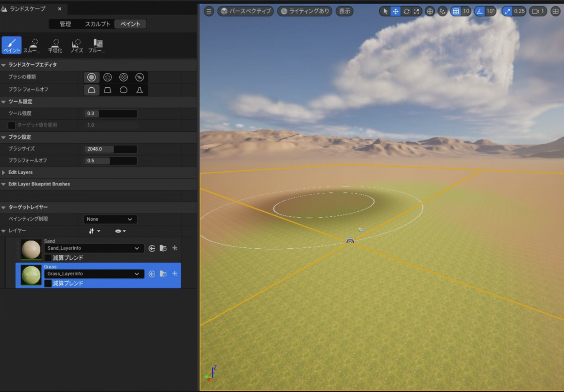
Task: Switch to the 管理 mode tab
Action: point(65,24)
